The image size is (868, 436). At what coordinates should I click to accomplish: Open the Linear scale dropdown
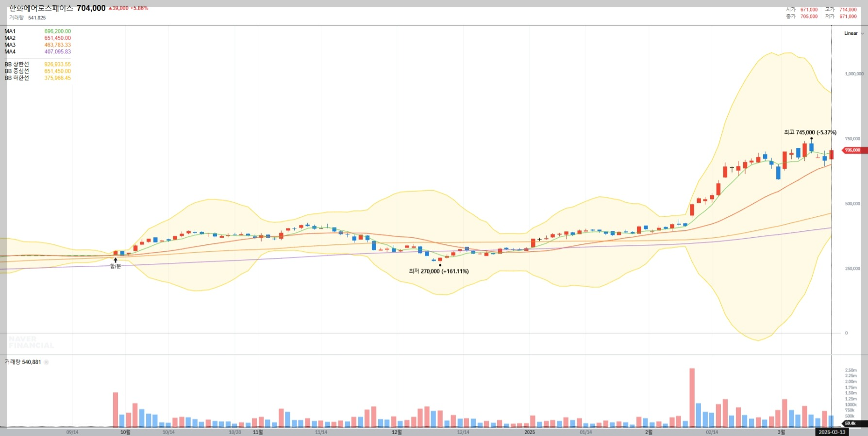coord(854,33)
